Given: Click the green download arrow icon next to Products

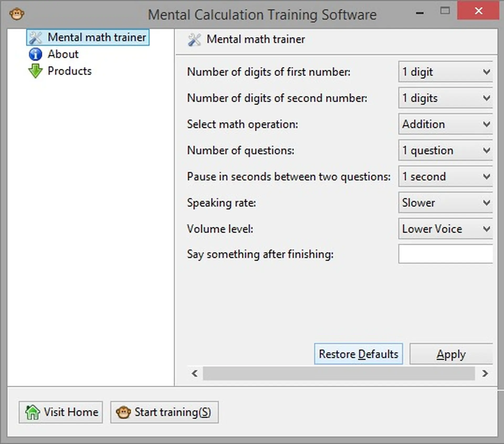Looking at the screenshot, I should [x=35, y=71].
